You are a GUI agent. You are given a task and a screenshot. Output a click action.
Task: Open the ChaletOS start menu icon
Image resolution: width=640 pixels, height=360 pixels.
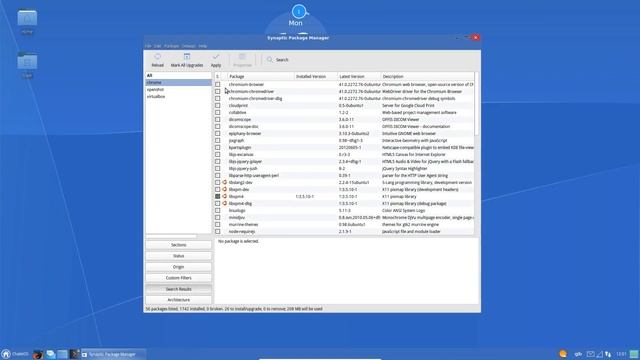[6, 354]
